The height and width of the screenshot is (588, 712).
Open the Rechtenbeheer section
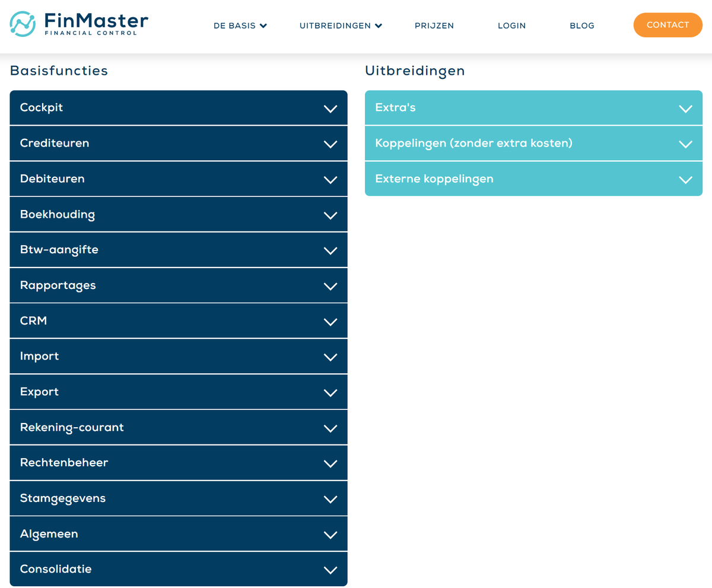pyautogui.click(x=178, y=462)
